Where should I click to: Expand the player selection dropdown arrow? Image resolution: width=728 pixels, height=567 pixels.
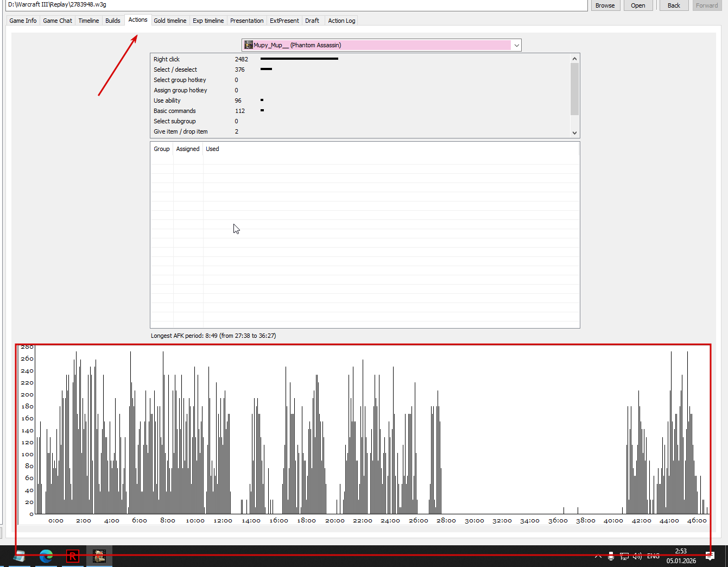[516, 45]
